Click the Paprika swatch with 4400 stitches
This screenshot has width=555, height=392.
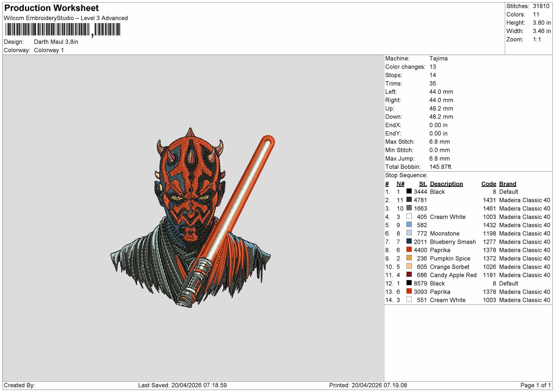409,249
